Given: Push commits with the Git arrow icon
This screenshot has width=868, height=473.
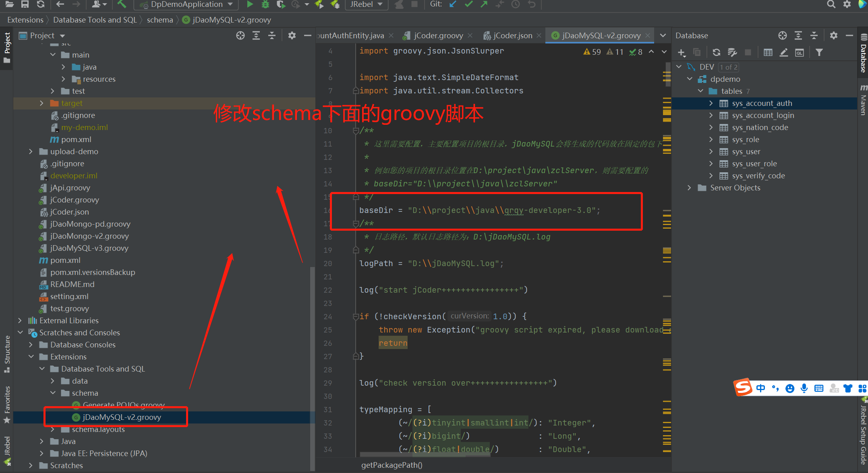Looking at the screenshot, I should click(484, 4).
